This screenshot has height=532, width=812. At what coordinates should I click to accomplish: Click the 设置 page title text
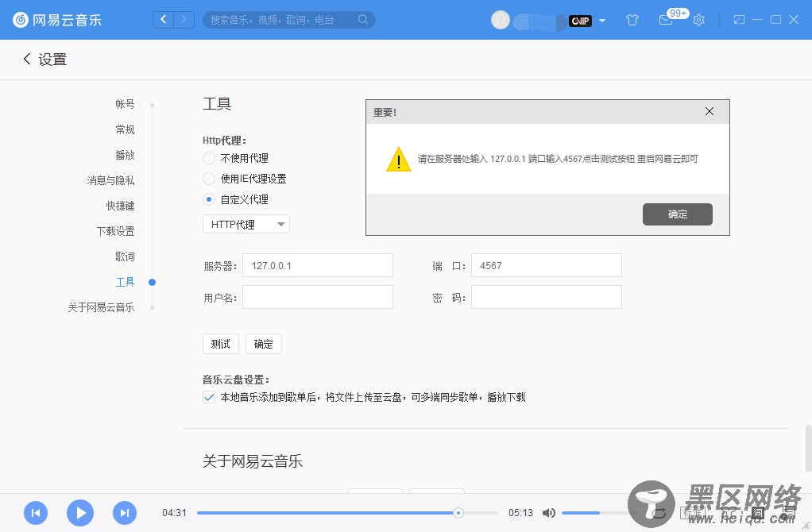52,60
